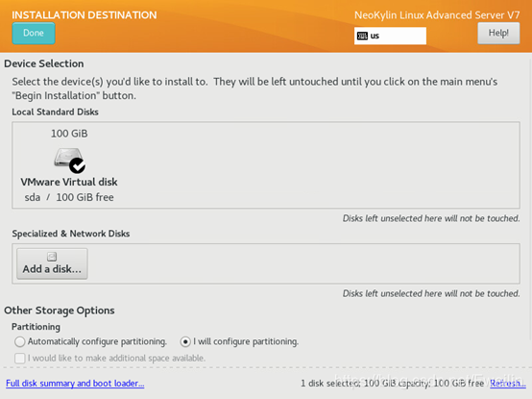This screenshot has height=399, width=532.
Task: Click NeoKylin Linux Advanced Server V7 text
Action: pos(437,15)
